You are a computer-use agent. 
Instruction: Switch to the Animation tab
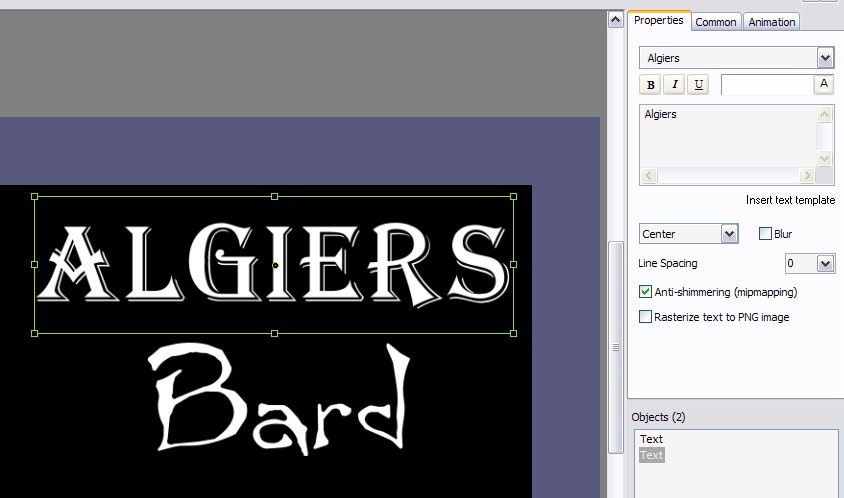pos(772,22)
